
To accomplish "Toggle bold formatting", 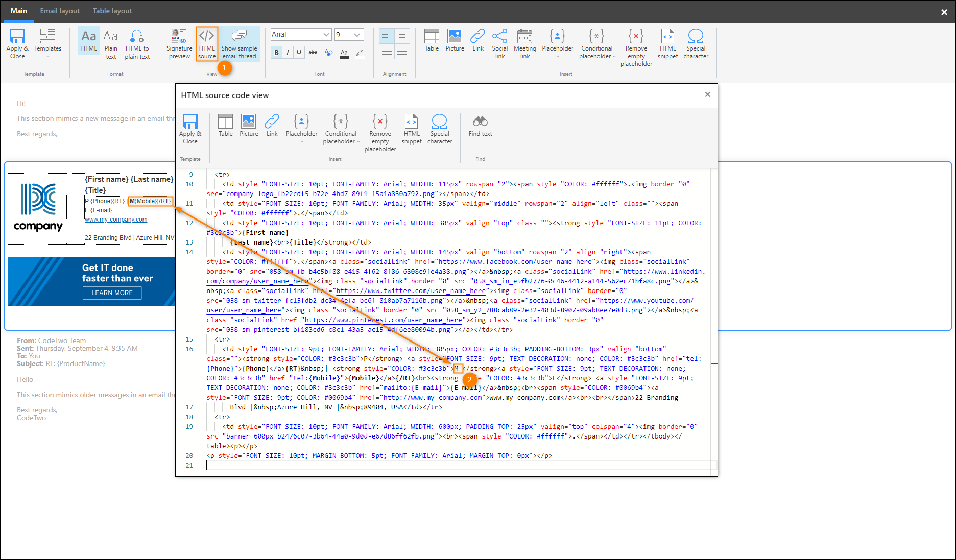I will [276, 52].
